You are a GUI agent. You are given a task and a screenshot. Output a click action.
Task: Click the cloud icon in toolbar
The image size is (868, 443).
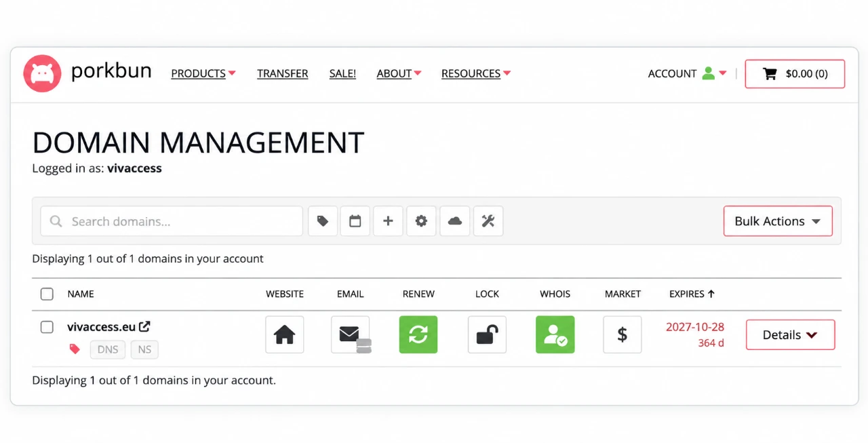point(455,221)
